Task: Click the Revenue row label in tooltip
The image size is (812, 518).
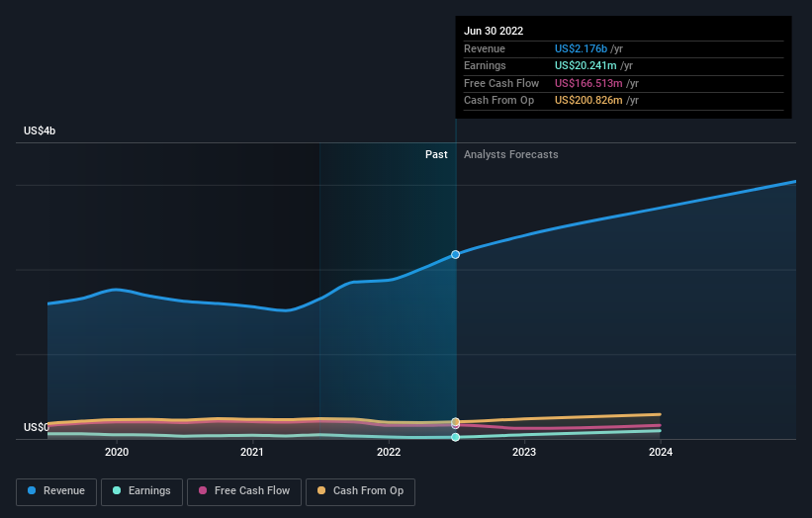Action: coord(485,48)
